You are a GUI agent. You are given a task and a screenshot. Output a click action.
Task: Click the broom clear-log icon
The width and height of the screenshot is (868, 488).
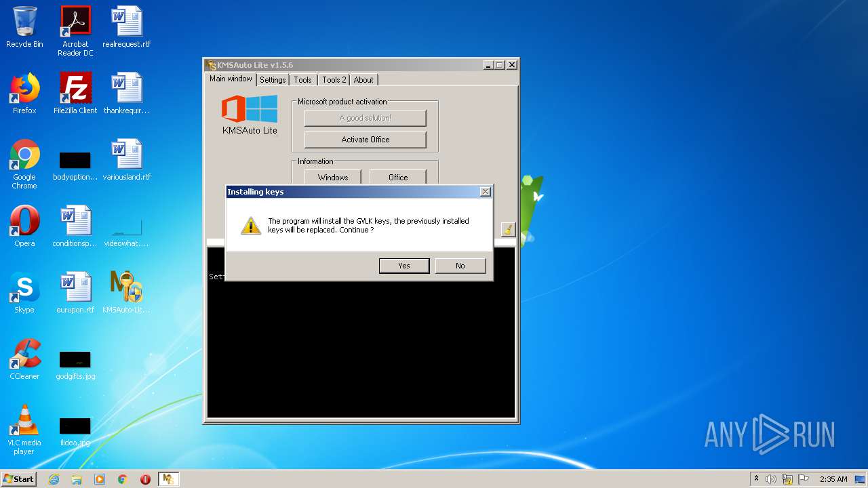click(x=509, y=230)
